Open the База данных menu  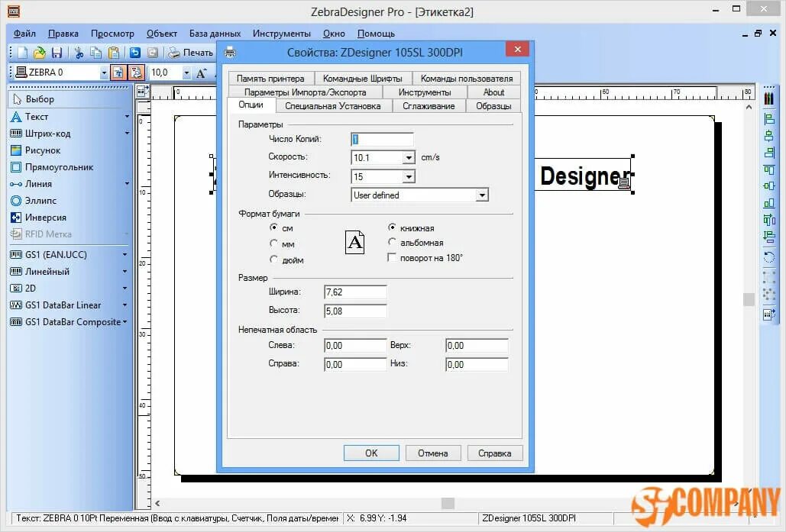tap(215, 34)
